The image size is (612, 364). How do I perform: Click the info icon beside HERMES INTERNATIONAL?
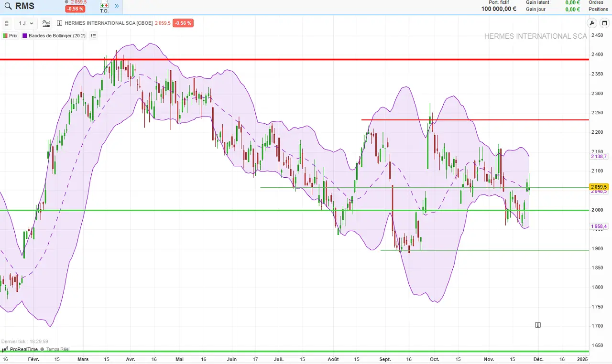coord(59,23)
